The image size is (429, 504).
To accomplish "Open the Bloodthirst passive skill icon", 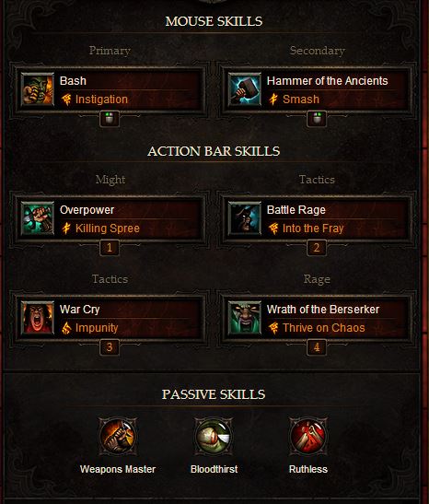I will coord(214,436).
